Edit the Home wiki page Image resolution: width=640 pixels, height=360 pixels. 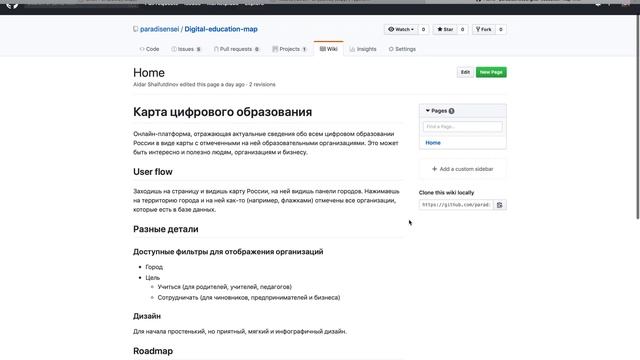pyautogui.click(x=465, y=72)
